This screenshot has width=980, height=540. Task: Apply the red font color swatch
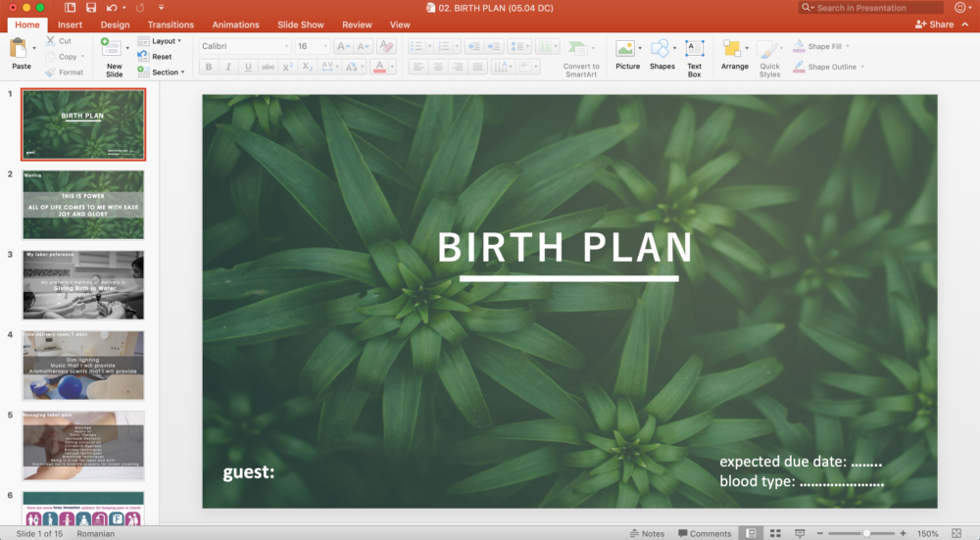379,67
